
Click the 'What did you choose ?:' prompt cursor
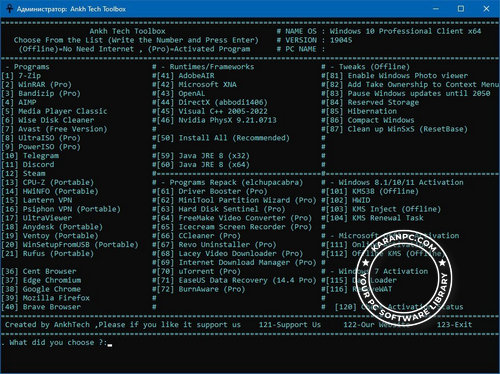pos(110,344)
